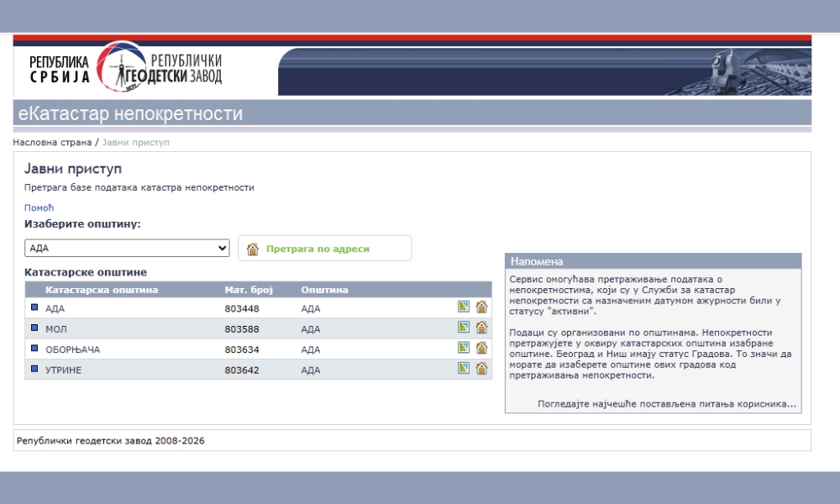Select the map/parcel icon for ОБОРЊАЧА
840x504 pixels.
tap(463, 348)
